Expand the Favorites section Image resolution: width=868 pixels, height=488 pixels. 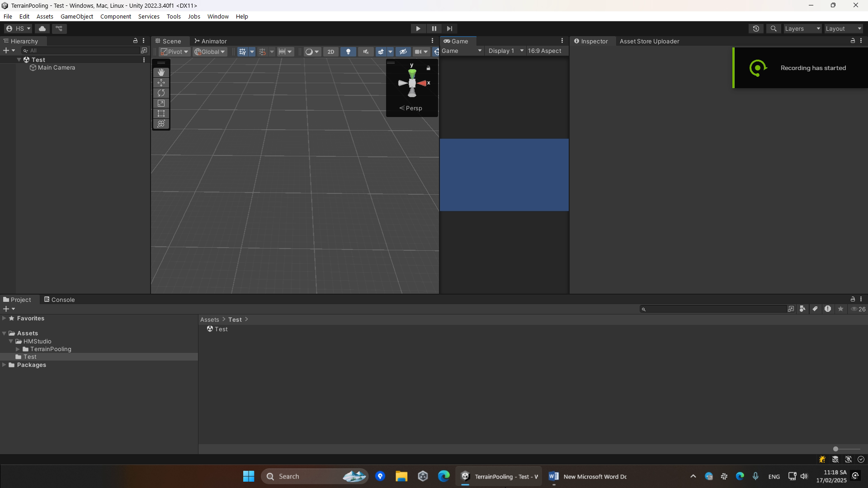coord(4,319)
